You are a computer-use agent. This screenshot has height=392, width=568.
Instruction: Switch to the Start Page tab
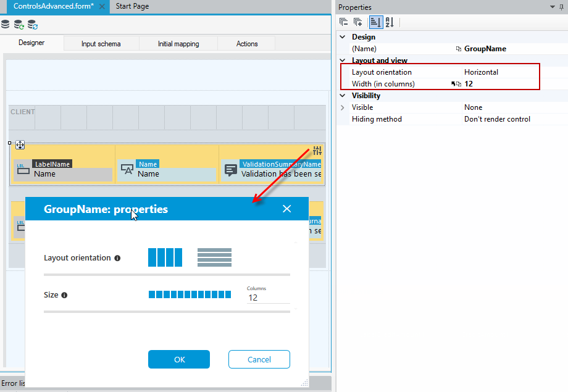(132, 6)
